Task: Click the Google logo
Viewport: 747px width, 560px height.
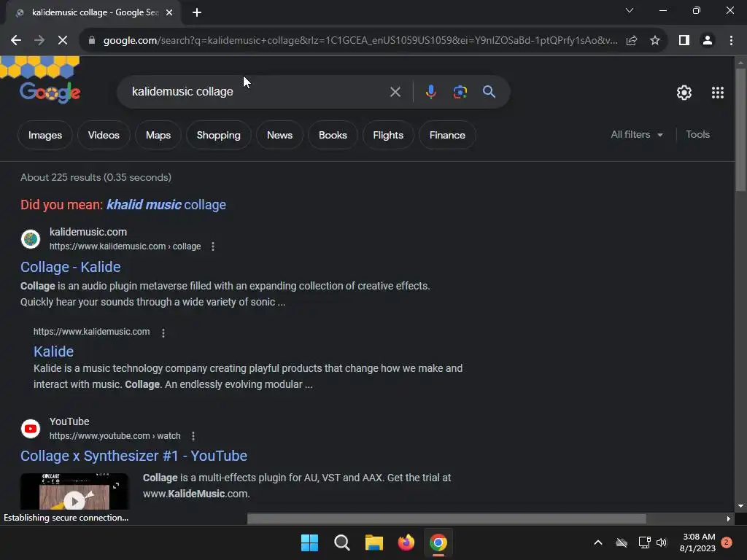Action: [50, 92]
